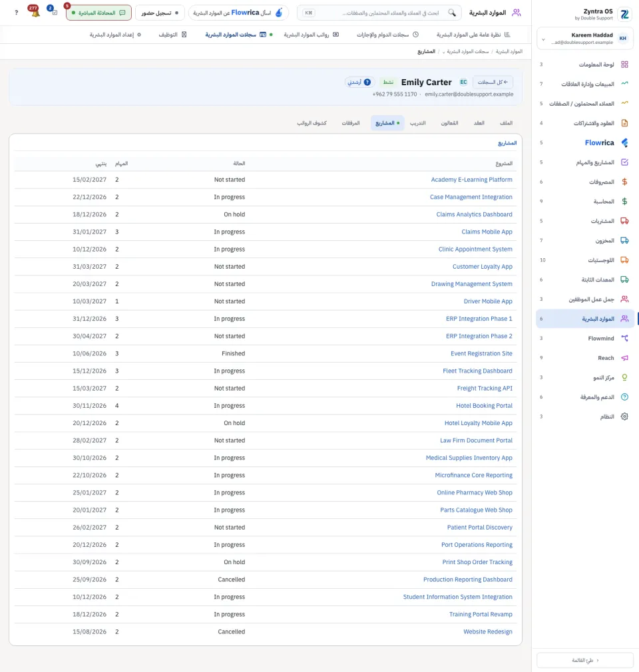Viewport: 639px width, 672px height.
Task: Click the tasks icon with badge 2
Action: point(53,11)
